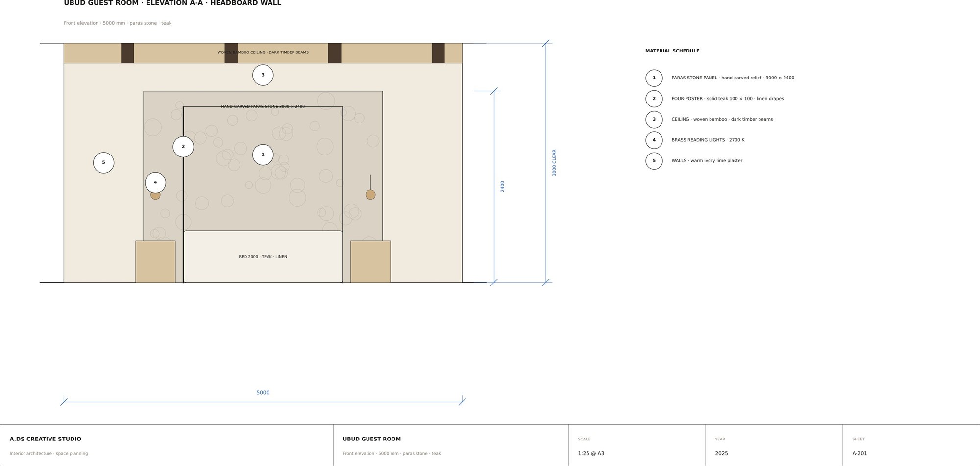Click the 2400 vertical dimension label
This screenshot has width=980, height=466.
(x=502, y=186)
